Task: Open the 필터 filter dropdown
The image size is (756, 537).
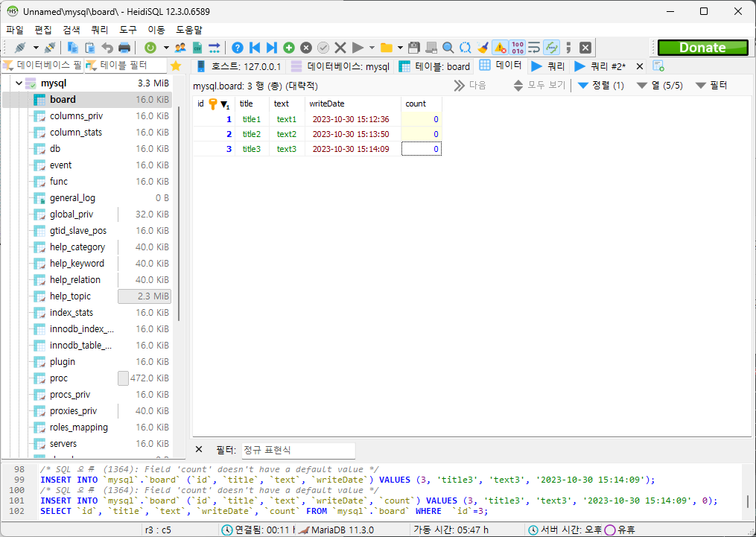Action: (711, 86)
